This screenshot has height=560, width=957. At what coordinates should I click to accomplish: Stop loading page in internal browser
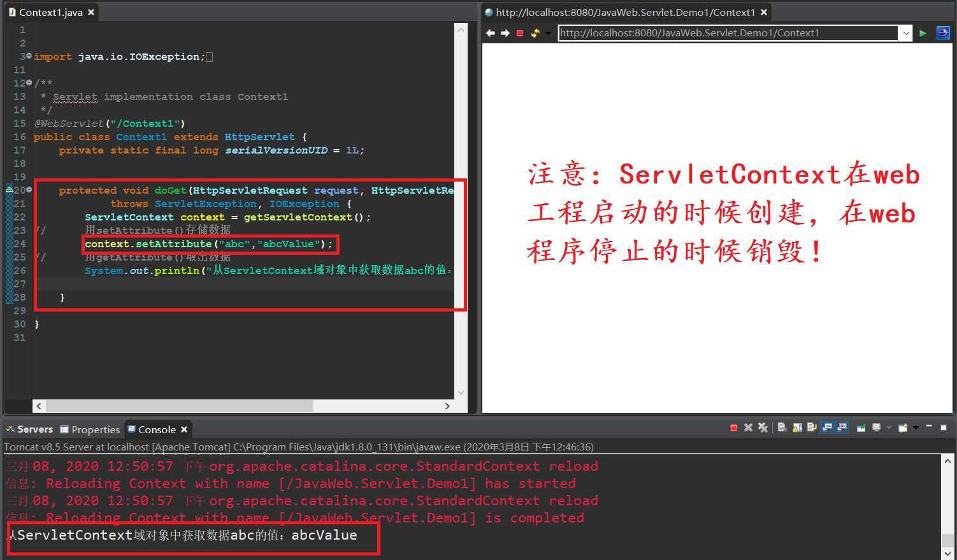(519, 33)
